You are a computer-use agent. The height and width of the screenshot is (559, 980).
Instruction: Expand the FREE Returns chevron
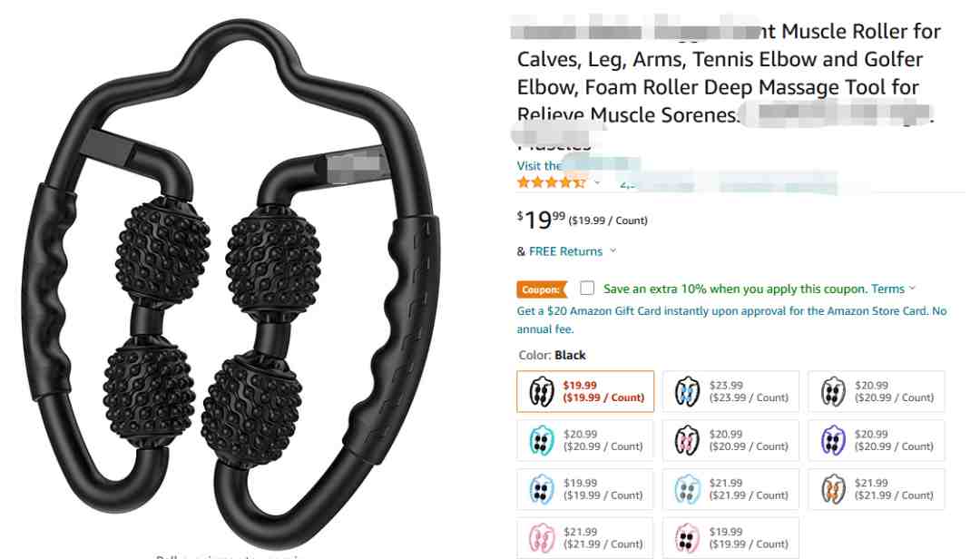pyautogui.click(x=613, y=250)
